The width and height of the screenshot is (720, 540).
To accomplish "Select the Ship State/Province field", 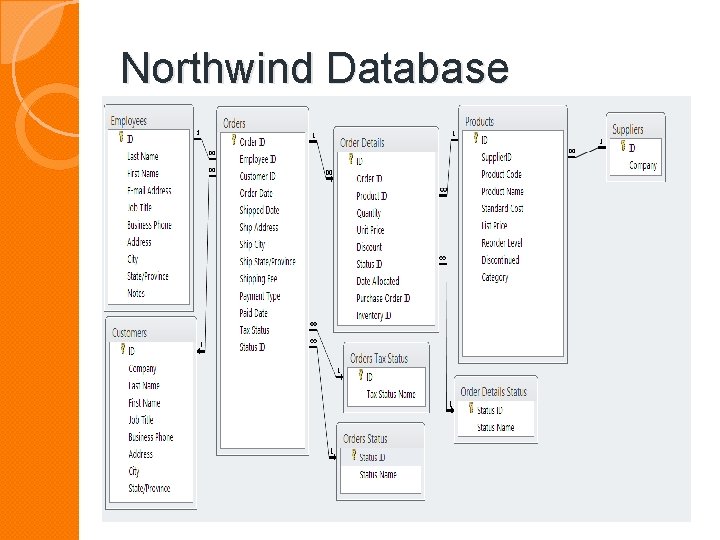I will tap(267, 262).
